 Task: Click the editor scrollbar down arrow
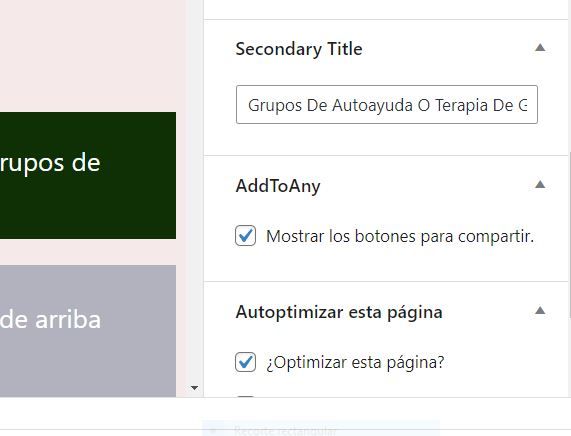pos(194,388)
